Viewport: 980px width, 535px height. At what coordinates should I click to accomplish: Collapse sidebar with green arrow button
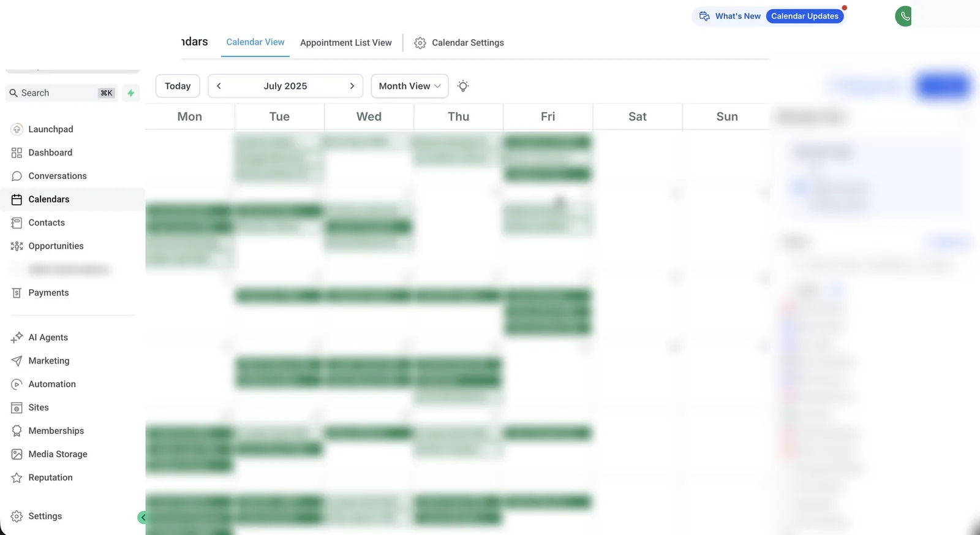(142, 517)
